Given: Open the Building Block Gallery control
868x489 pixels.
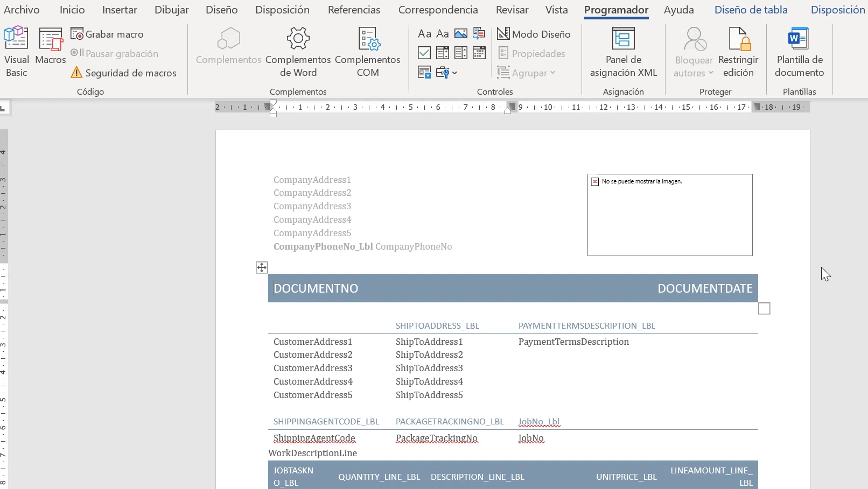Looking at the screenshot, I should [479, 34].
